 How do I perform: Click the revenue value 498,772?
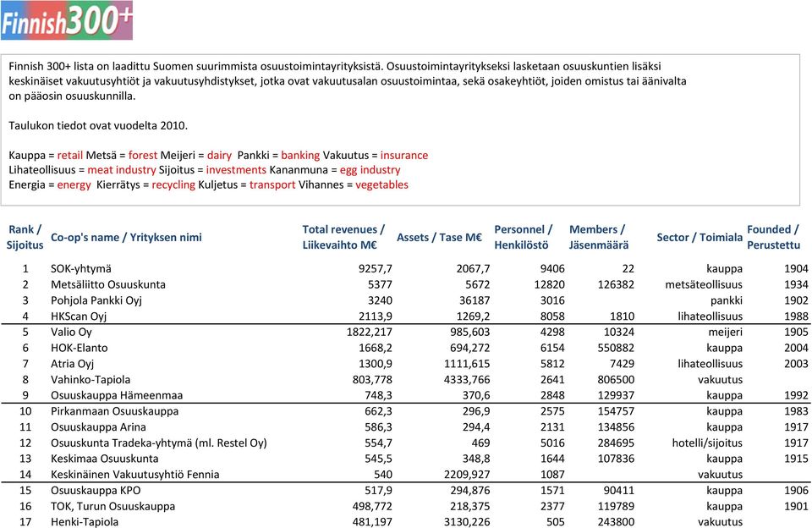[372, 506]
